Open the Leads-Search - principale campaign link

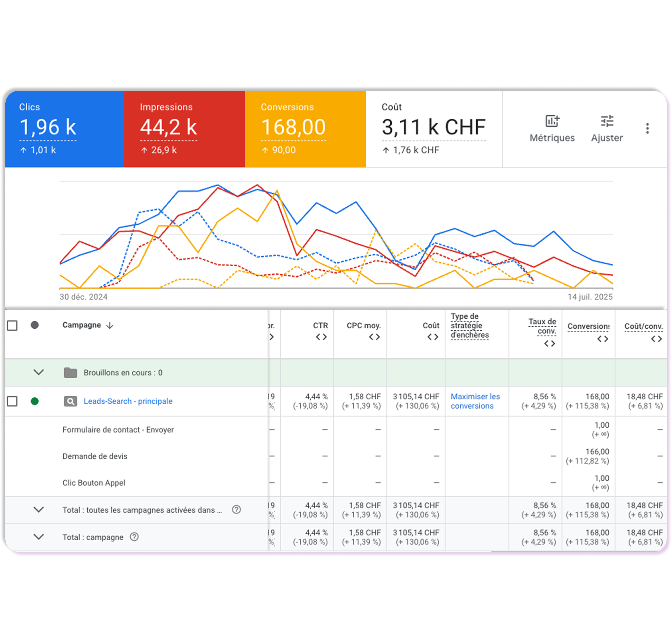click(128, 401)
